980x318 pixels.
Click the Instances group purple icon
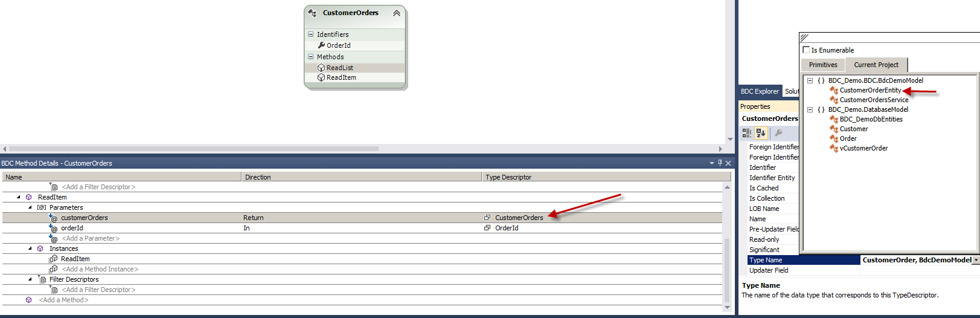[x=40, y=248]
